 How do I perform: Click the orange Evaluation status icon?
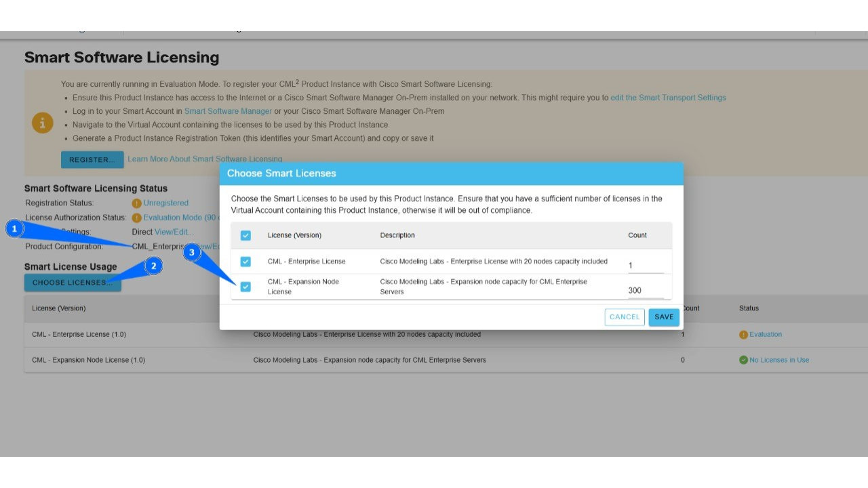[x=743, y=334]
